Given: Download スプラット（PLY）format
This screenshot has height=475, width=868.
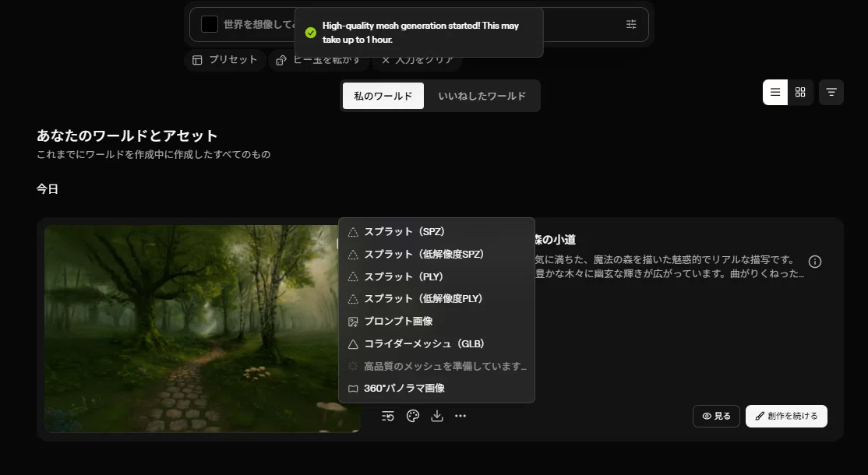Looking at the screenshot, I should click(436, 276).
